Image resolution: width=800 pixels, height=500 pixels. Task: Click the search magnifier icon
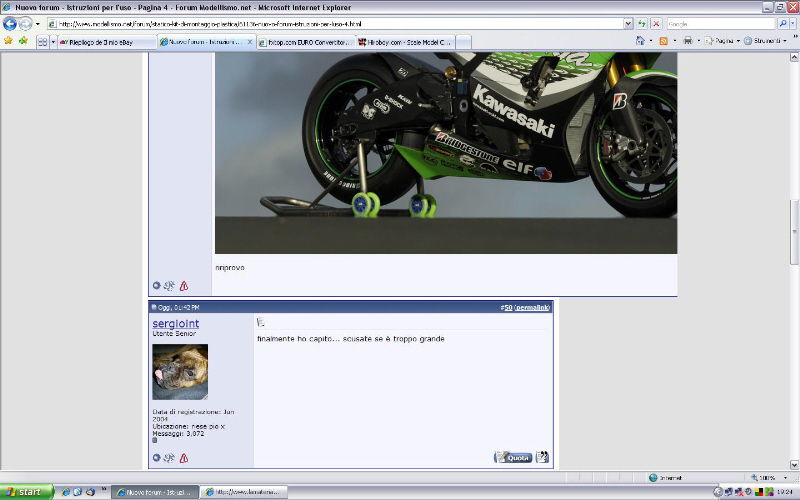[782, 23]
